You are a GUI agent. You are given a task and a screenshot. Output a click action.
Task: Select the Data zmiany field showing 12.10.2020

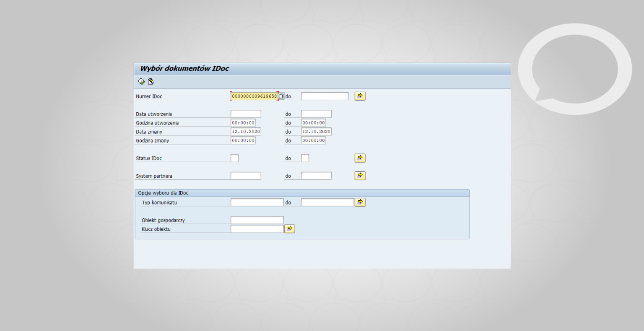(246, 131)
